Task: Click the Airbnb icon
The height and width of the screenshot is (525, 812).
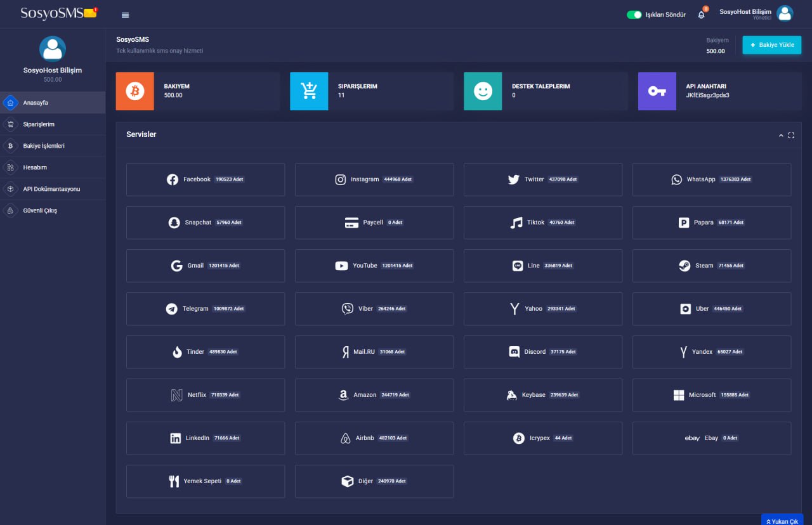Action: tap(346, 438)
